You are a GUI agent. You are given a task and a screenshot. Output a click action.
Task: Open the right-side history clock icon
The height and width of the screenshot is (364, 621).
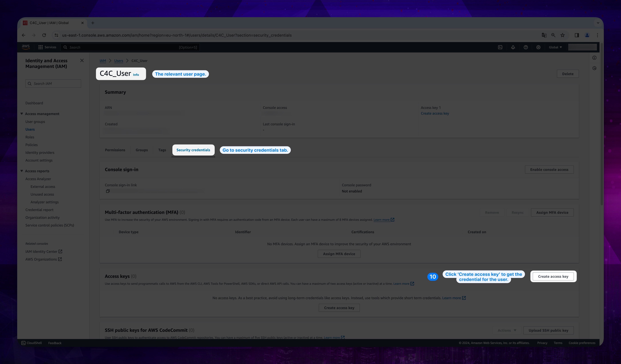[594, 68]
